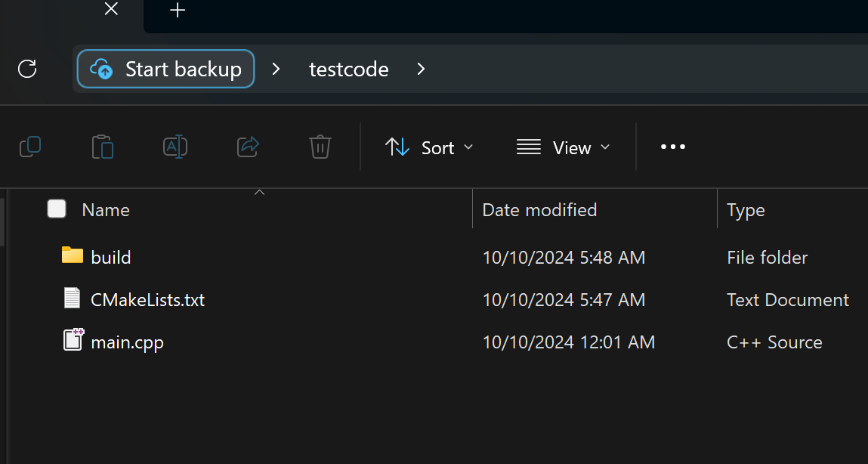The image size is (868, 464).
Task: Open the Sort dropdown
Action: click(429, 147)
